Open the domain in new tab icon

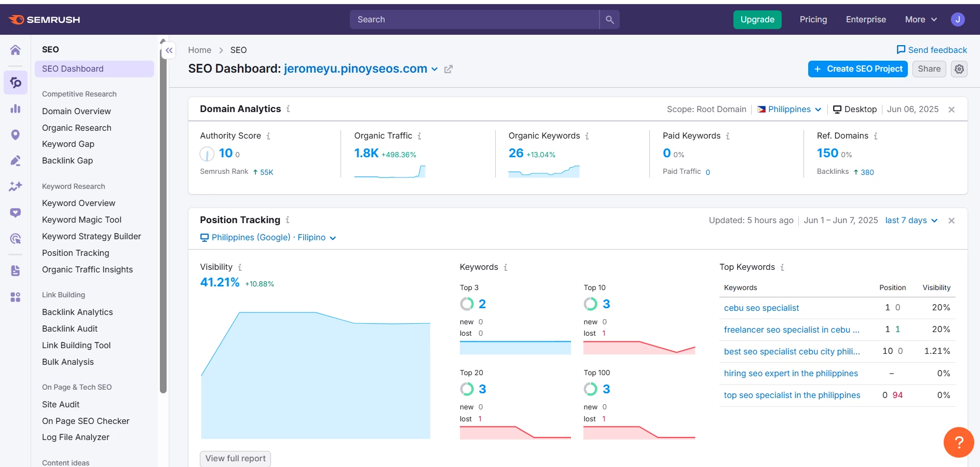coord(448,69)
